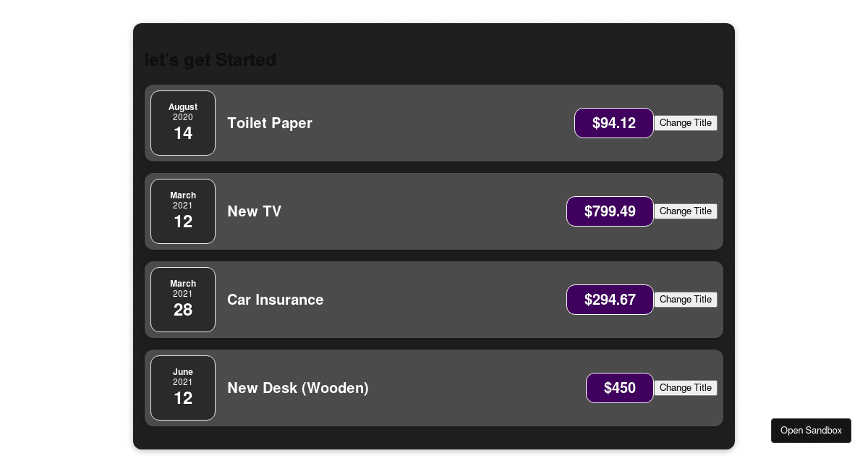This screenshot has width=868, height=456.
Task: Select the New TV expense title
Action: [254, 211]
